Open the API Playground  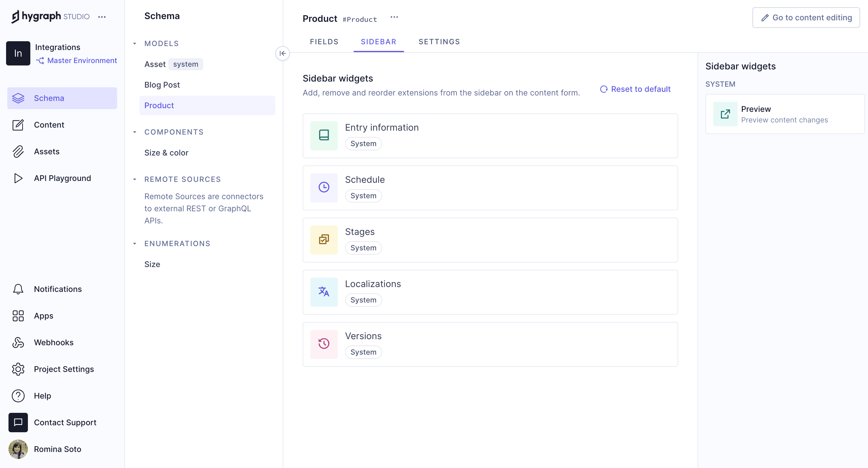click(x=62, y=178)
